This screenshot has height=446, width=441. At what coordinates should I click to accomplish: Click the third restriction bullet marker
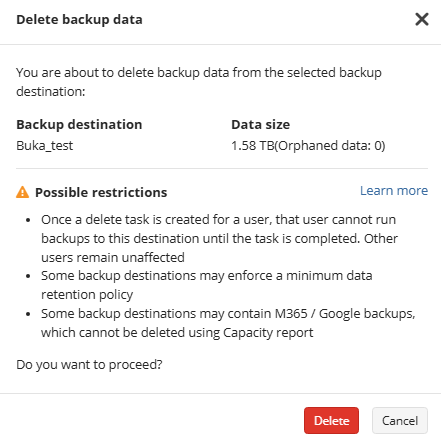point(28,314)
